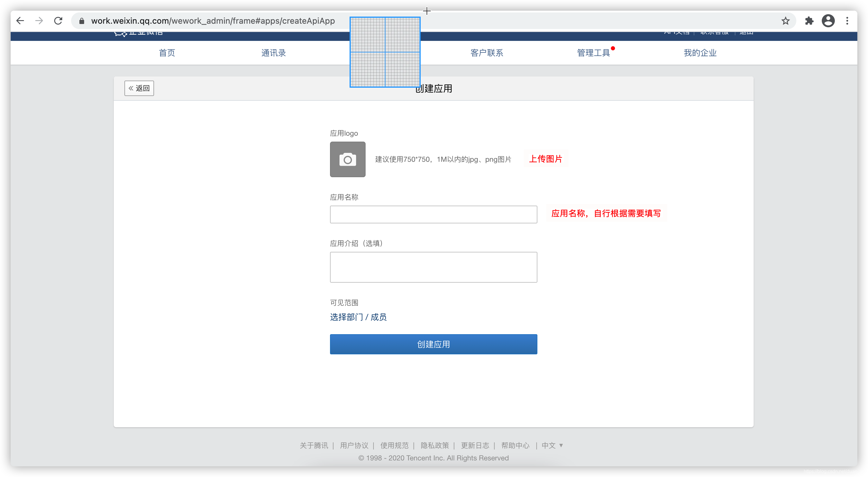Reload the page with refresh icon
Screen dimensions: 868x477
(58, 21)
